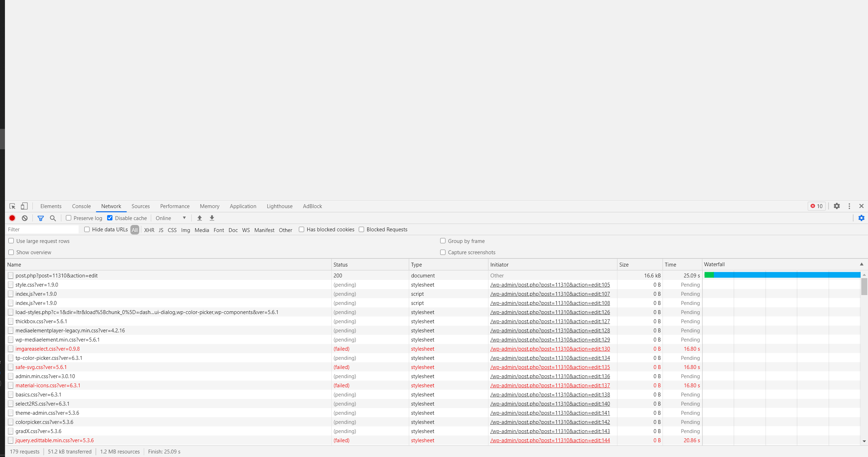Filter requests by the CSS type
This screenshot has height=457, width=868.
coord(172,230)
